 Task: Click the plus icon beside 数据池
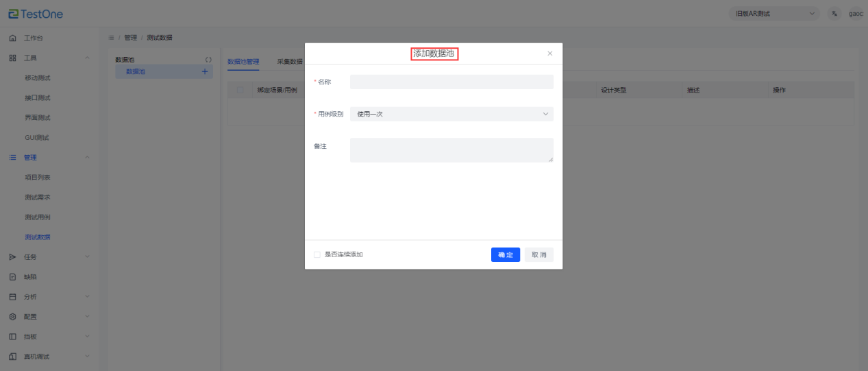[x=205, y=71]
